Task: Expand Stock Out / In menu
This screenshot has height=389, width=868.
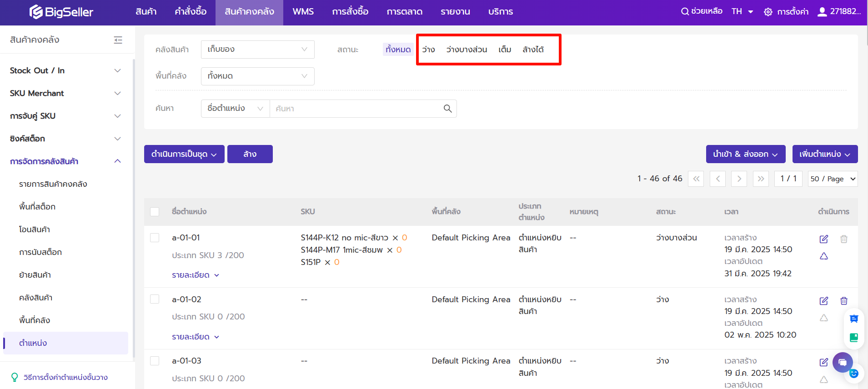Action: pos(65,70)
